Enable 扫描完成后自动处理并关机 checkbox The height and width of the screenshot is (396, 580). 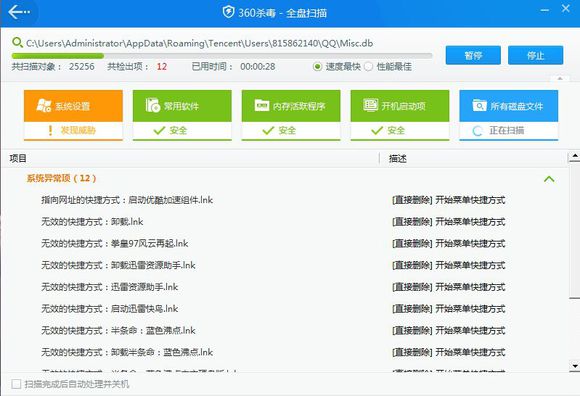[16, 384]
